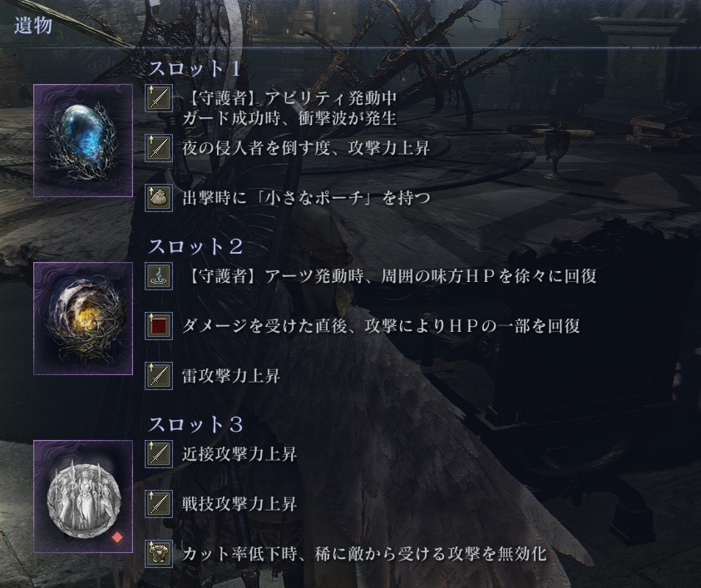Select the 戦技攻撃力上昇 effect text

point(239,504)
